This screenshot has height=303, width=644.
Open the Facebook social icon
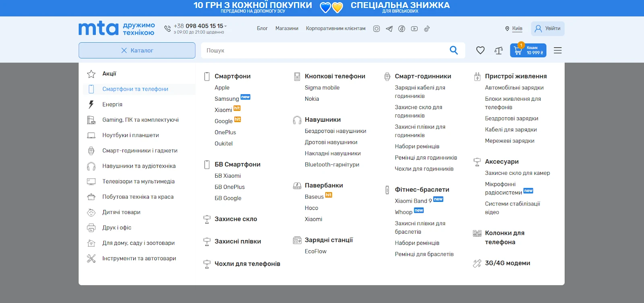pos(402,29)
